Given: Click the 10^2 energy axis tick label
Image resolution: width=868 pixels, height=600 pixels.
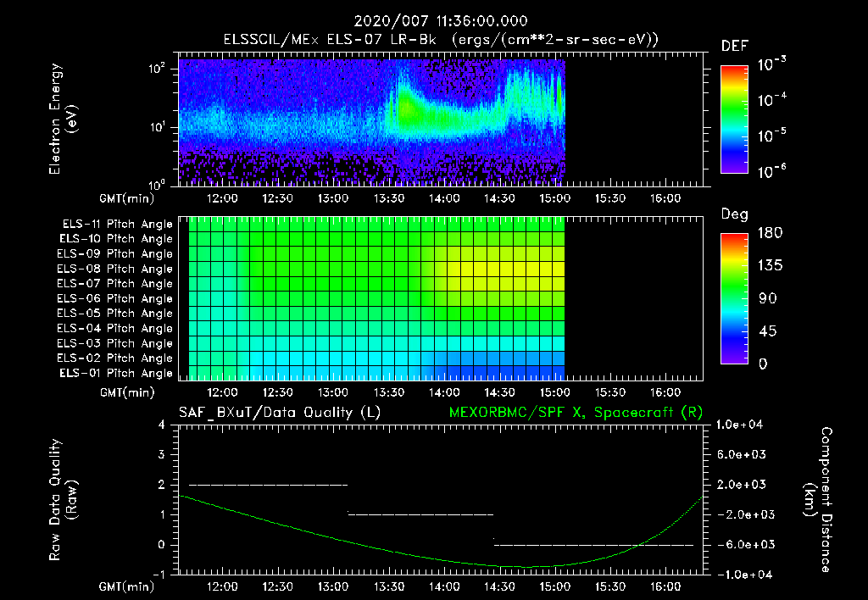Looking at the screenshot, I should pos(156,69).
